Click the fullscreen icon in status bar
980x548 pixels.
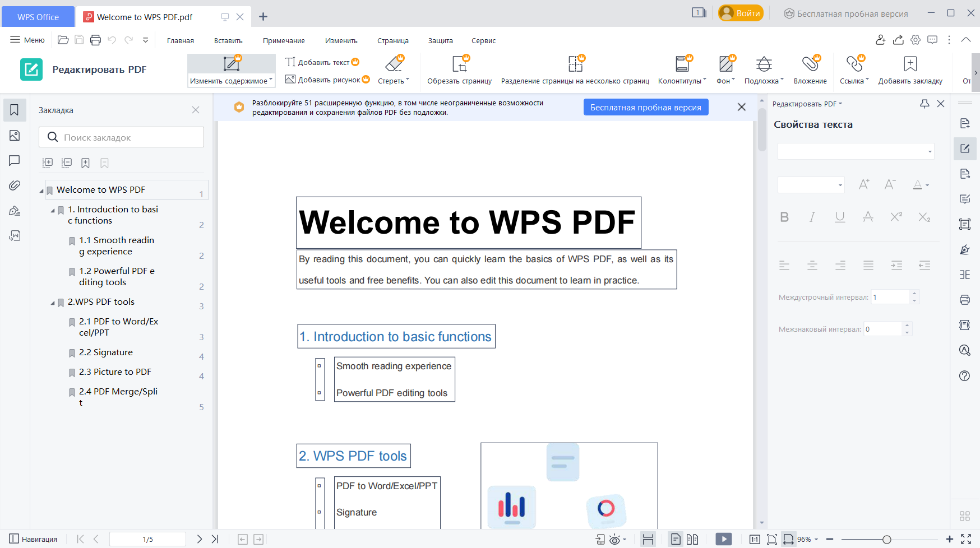966,539
